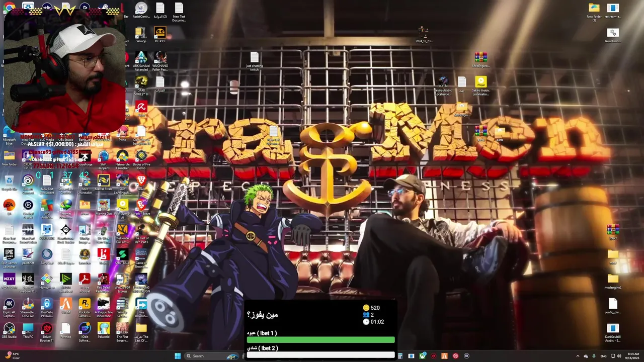Open the Brave browser shortcut

coord(141,183)
